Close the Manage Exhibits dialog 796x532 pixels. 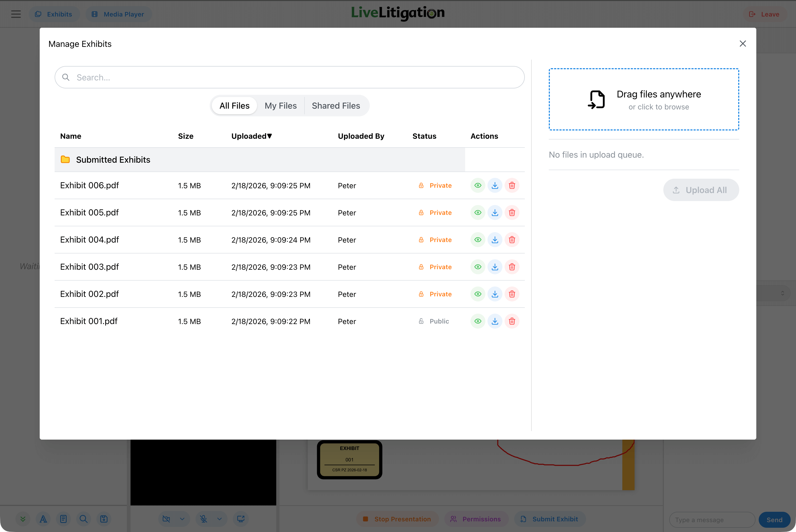click(742, 44)
